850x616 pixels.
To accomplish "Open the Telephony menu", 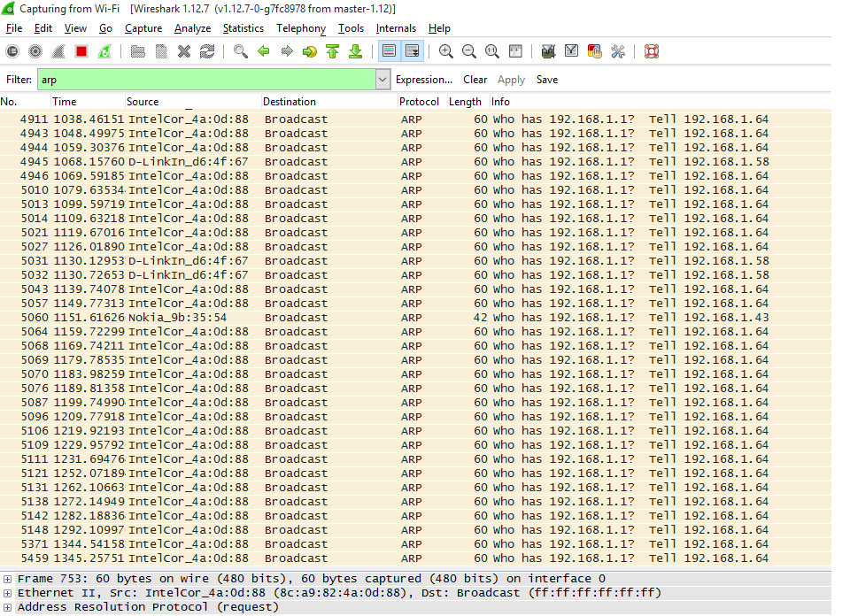I will pyautogui.click(x=301, y=28).
